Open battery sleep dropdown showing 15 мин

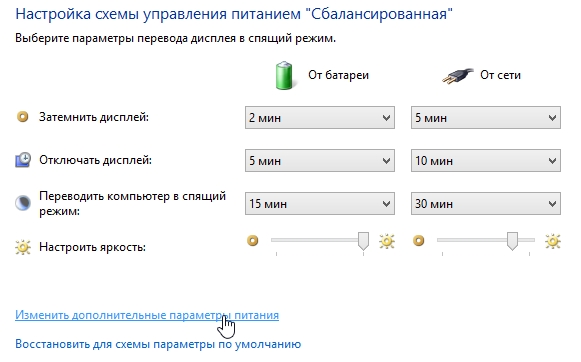coord(320,204)
